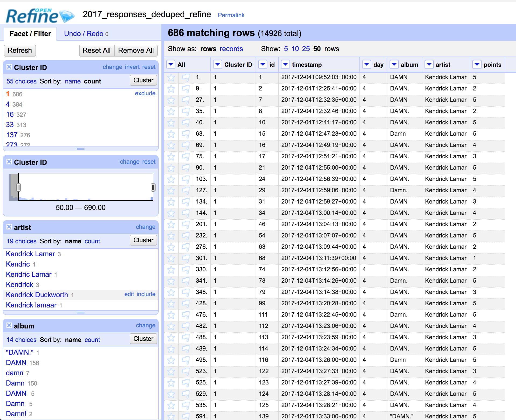Open the Cluster ID column dropdown
Screen dimensions: 516x420
click(217, 65)
